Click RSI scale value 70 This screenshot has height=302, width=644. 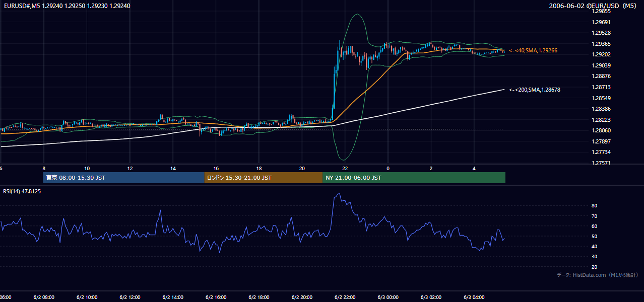tap(594, 216)
